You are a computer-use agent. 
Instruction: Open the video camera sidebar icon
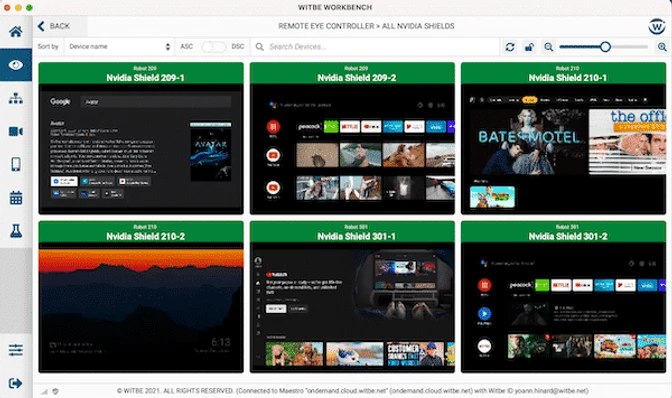pos(16,131)
